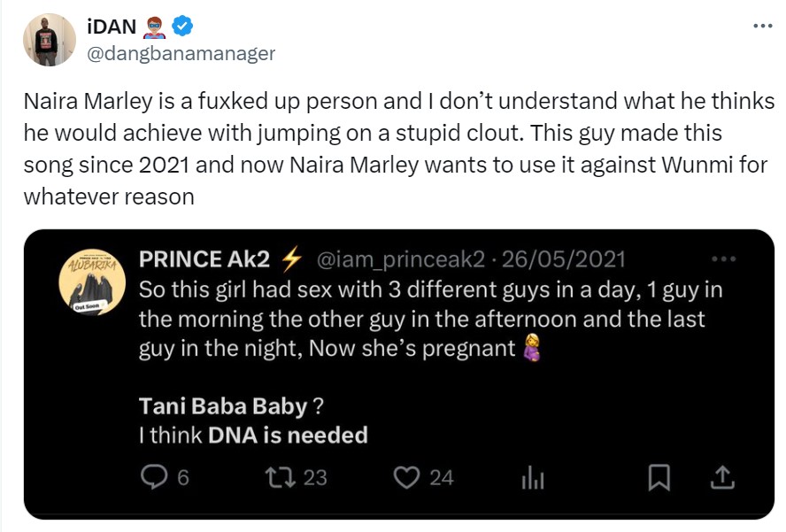Click the 26/05/2021 tweet date
Screen dimensions: 786x532
coord(563,259)
